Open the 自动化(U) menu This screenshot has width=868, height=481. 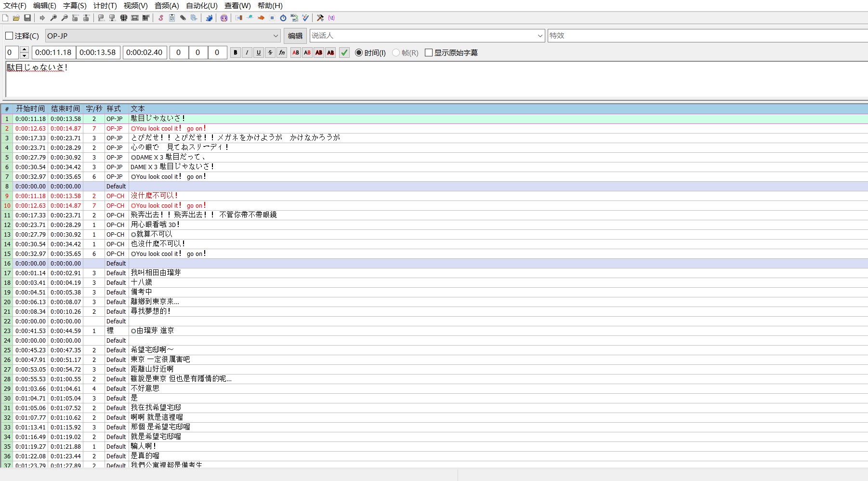pyautogui.click(x=202, y=6)
